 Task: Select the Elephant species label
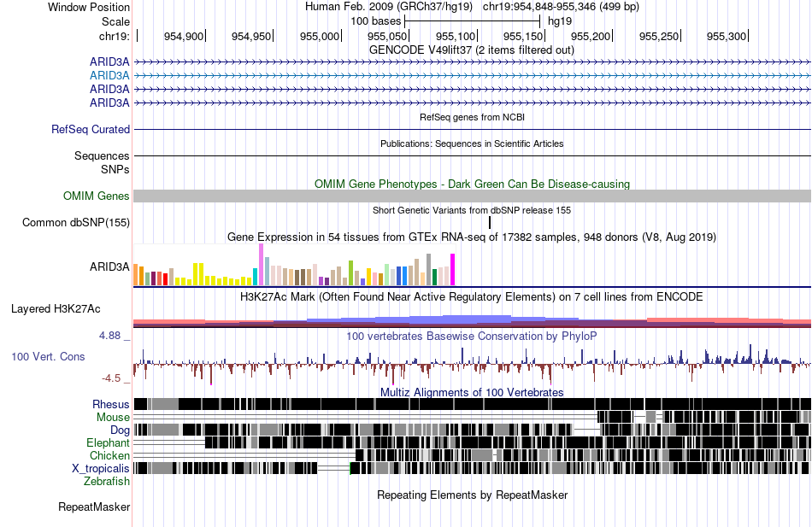click(108, 443)
